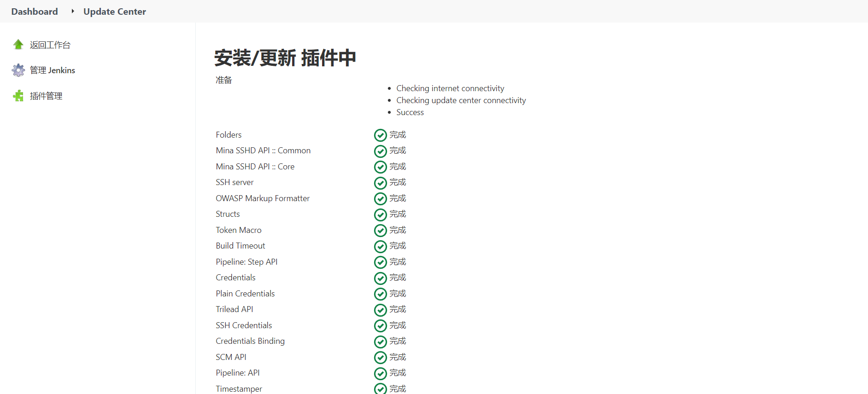The width and height of the screenshot is (868, 394).
Task: Click the Trilead API checkmark icon
Action: pos(380,310)
